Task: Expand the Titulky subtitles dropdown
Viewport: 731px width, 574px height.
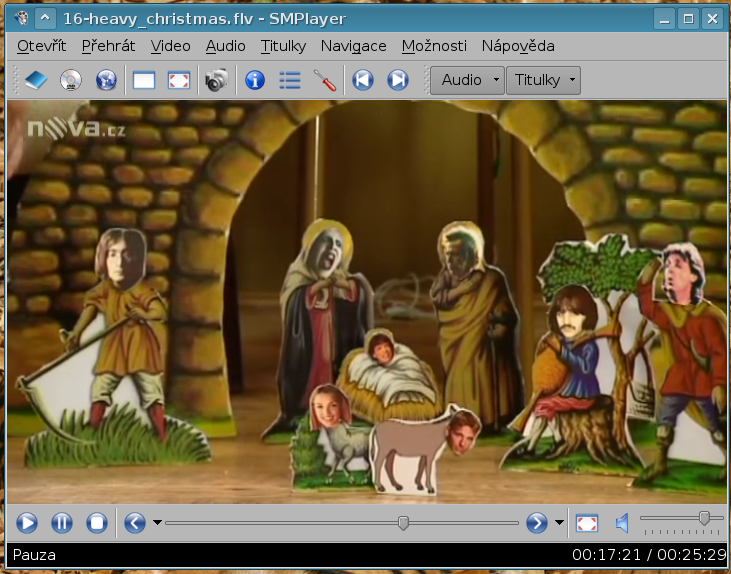Action: pyautogui.click(x=543, y=80)
